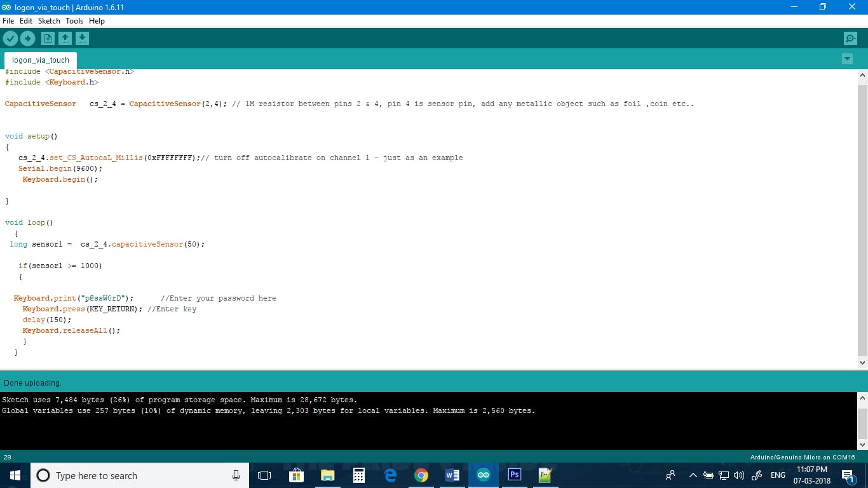Click the Verify checkmark button
The height and width of the screenshot is (488, 868).
coord(10,39)
